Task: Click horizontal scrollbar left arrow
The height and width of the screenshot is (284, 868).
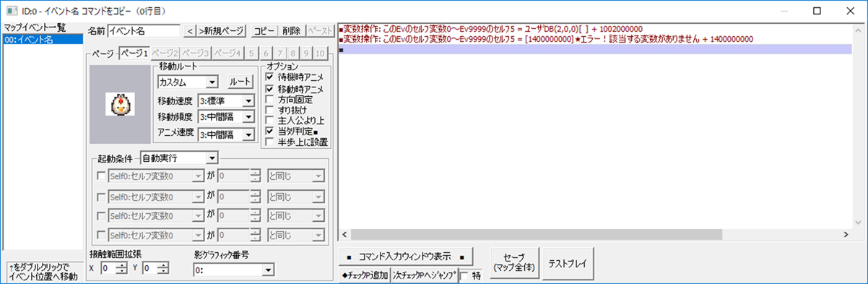Action: (345, 235)
